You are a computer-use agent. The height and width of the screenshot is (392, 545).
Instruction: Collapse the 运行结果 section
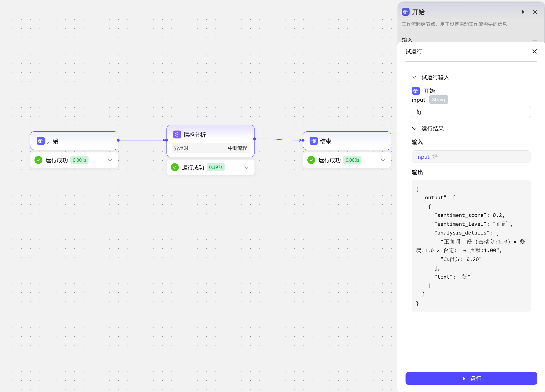[x=414, y=128]
